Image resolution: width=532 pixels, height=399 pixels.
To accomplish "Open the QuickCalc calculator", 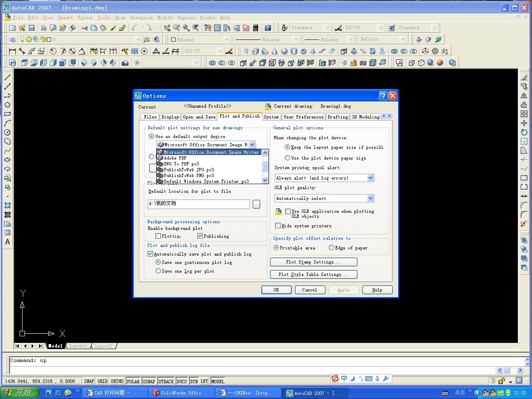I will pyautogui.click(x=256, y=28).
